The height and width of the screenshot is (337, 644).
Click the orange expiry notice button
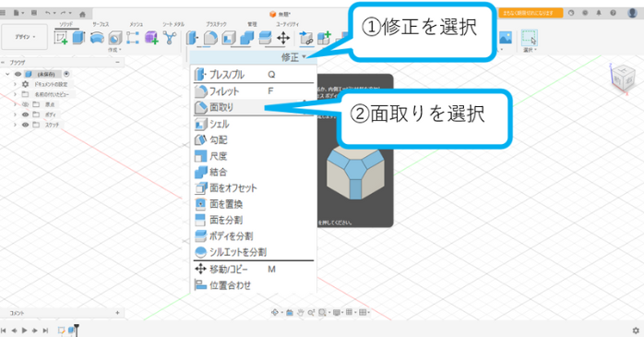pos(531,13)
